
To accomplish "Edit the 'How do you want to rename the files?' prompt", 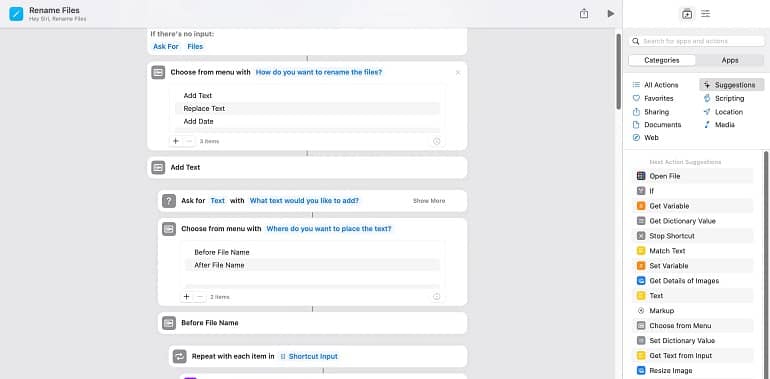I will click(x=319, y=72).
